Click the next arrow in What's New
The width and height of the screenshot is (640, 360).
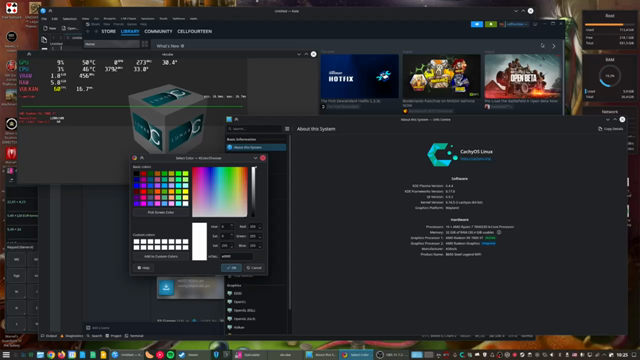pos(554,46)
